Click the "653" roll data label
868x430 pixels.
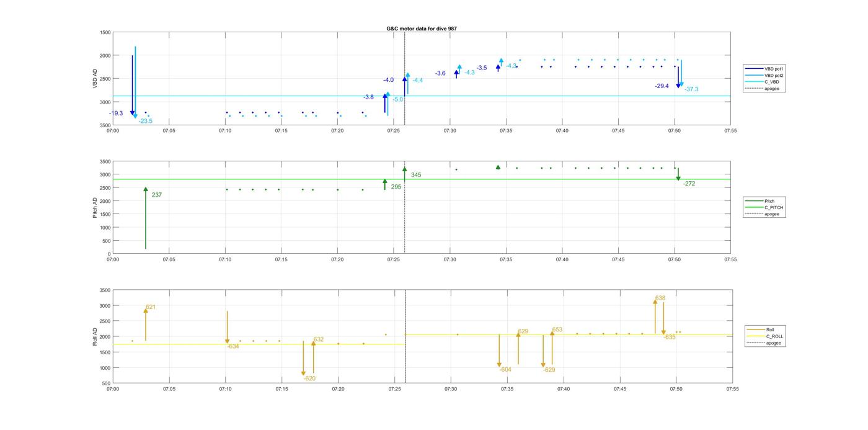557,329
